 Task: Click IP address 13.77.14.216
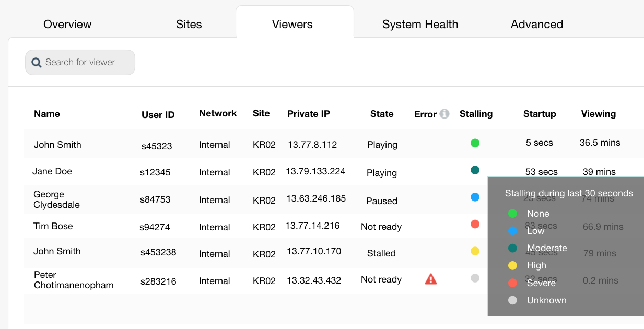pyautogui.click(x=312, y=226)
